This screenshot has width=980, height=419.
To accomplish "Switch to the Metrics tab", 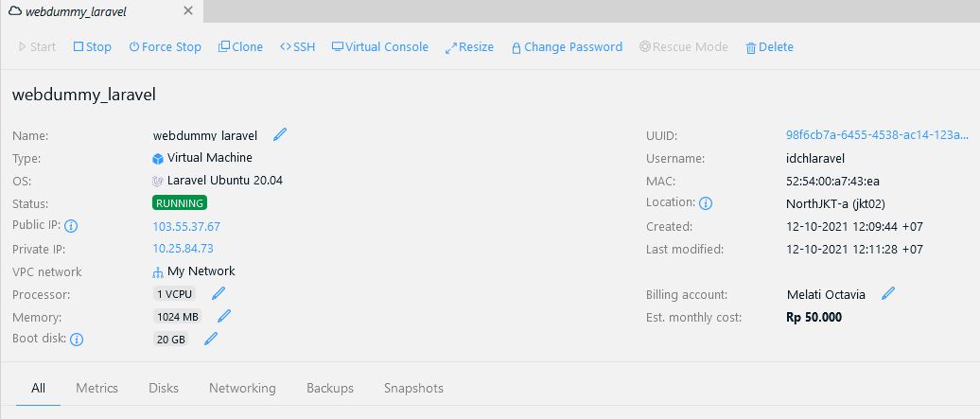I will 96,388.
